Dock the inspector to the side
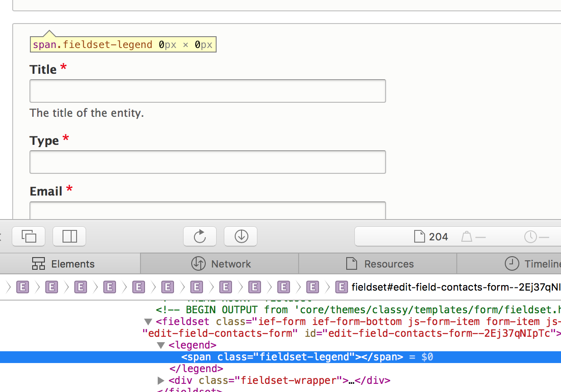 tap(69, 236)
